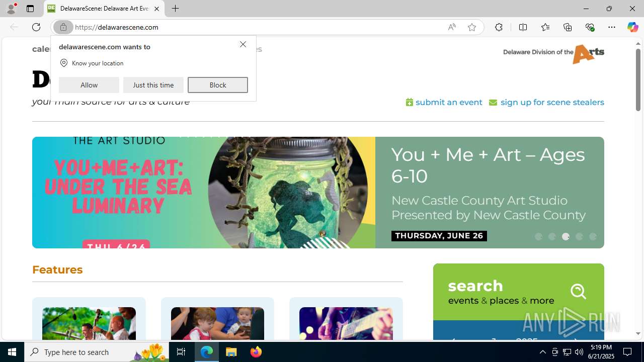Allow location access
Screen dimensions: 644x362
click(x=89, y=85)
